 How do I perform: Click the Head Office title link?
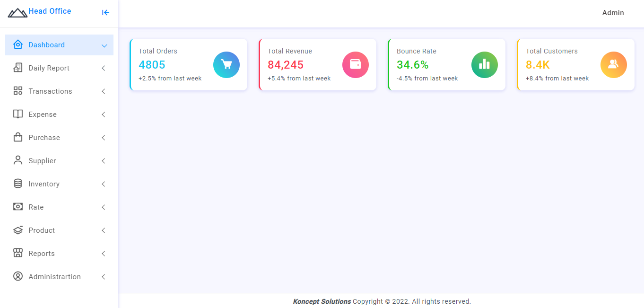click(x=50, y=11)
